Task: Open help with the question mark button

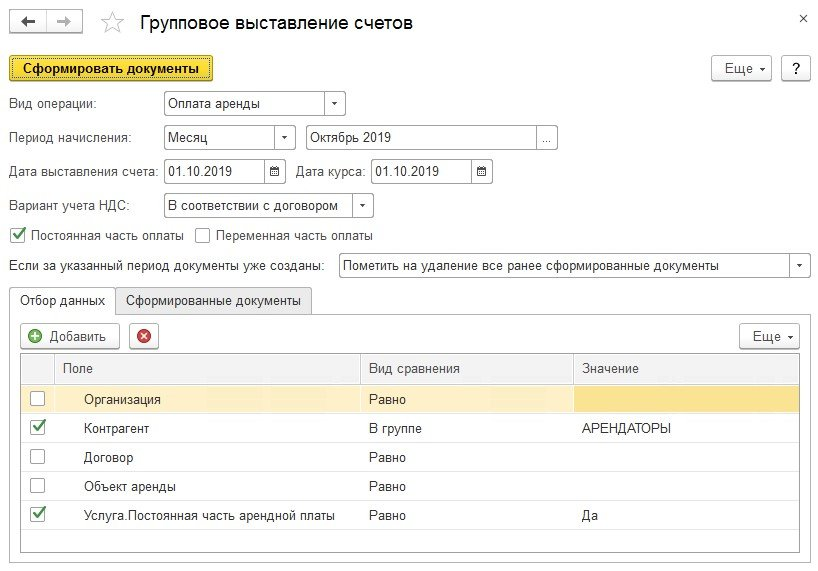Action: point(795,68)
